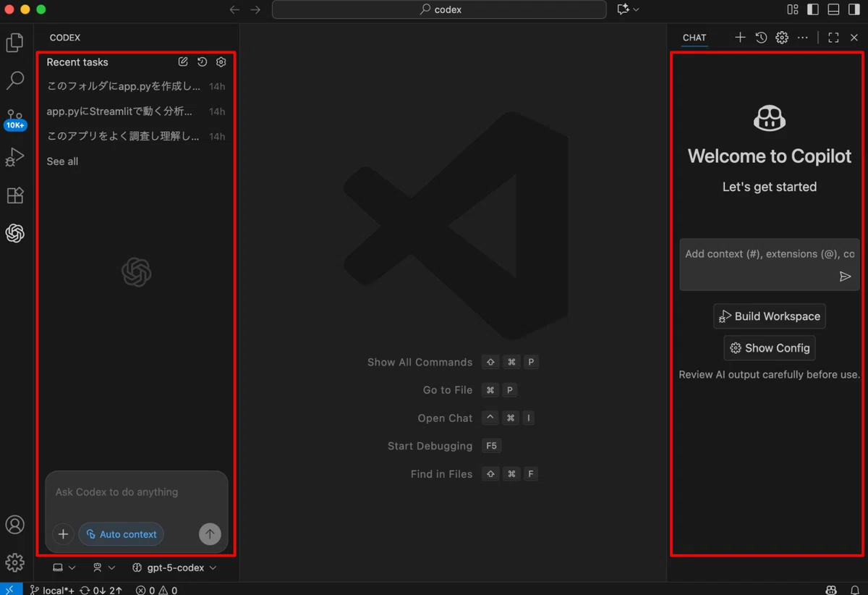The width and height of the screenshot is (868, 595).
Task: Open the Extensions view
Action: [14, 195]
